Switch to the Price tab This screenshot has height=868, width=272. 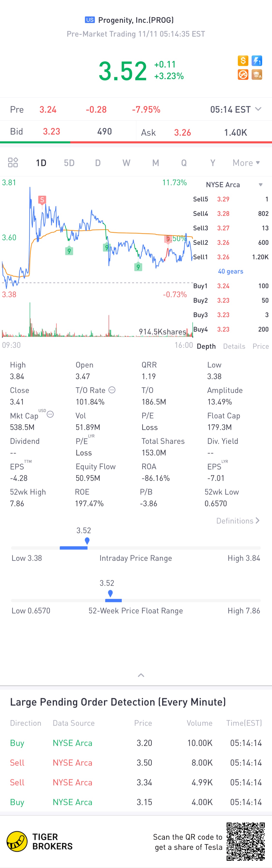click(x=261, y=346)
